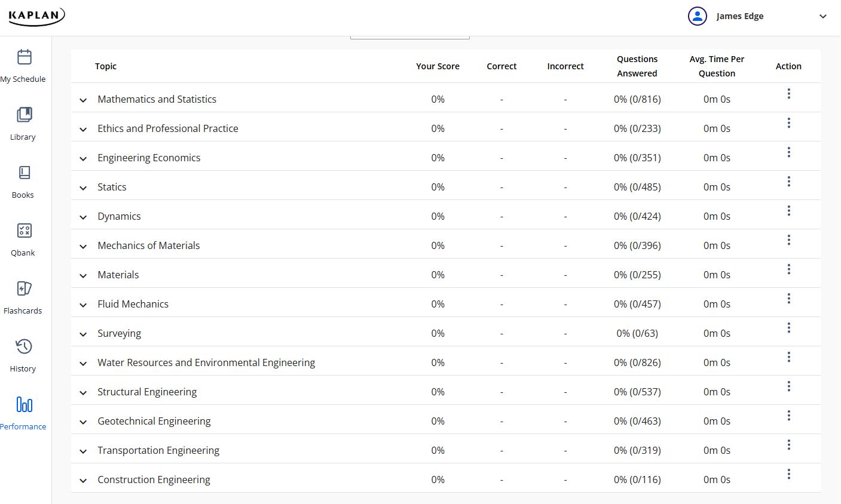841x504 pixels.
Task: Open action menu for Surveying row
Action: pyautogui.click(x=789, y=328)
